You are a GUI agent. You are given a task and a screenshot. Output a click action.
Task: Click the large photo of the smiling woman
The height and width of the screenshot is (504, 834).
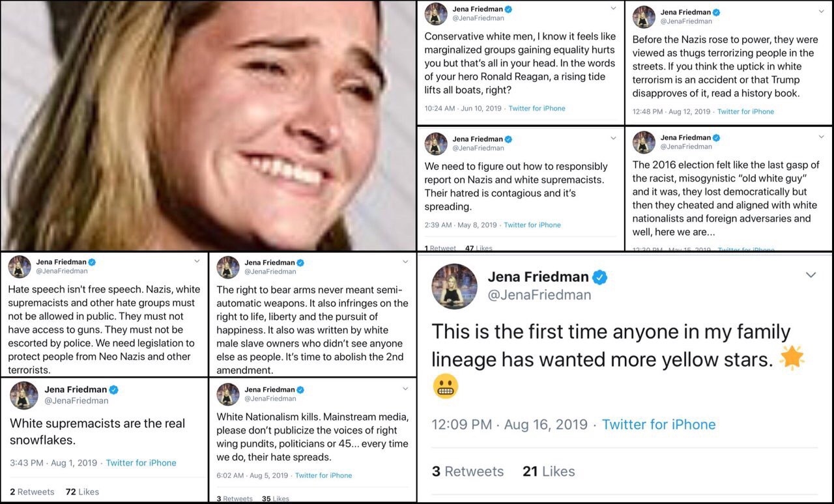coord(208,124)
